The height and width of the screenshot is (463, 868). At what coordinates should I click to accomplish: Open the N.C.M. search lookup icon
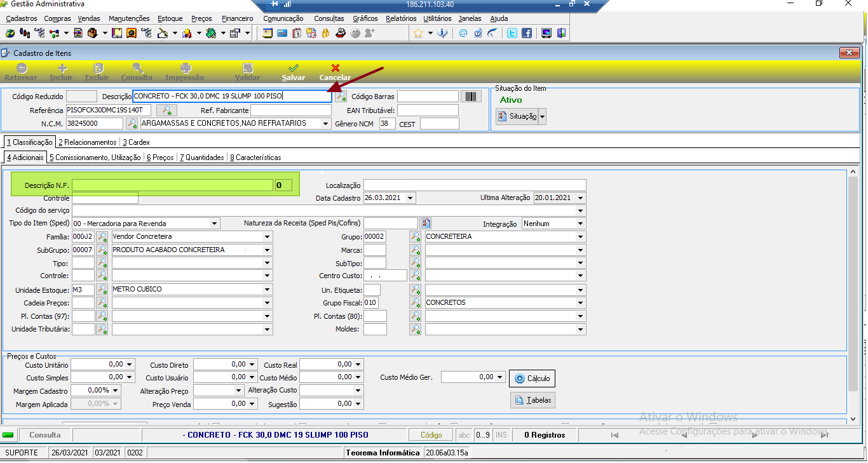tap(132, 123)
